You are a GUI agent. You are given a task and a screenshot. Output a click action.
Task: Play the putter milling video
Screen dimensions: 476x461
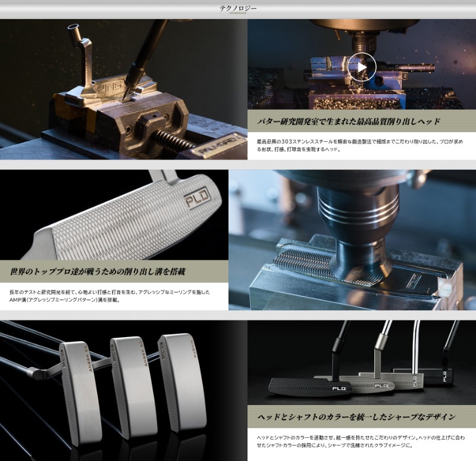[362, 66]
